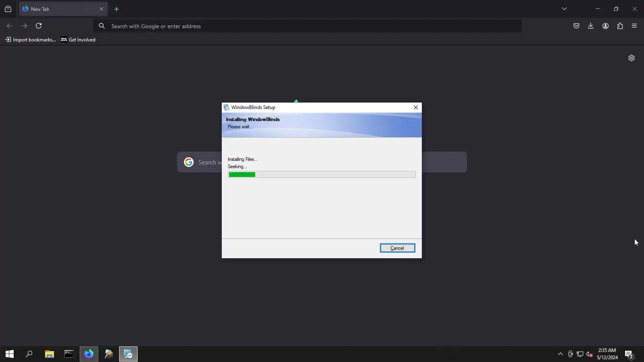Screen dimensions: 644x362
Task: Click the Google logo in search box
Action: pyautogui.click(x=189, y=162)
